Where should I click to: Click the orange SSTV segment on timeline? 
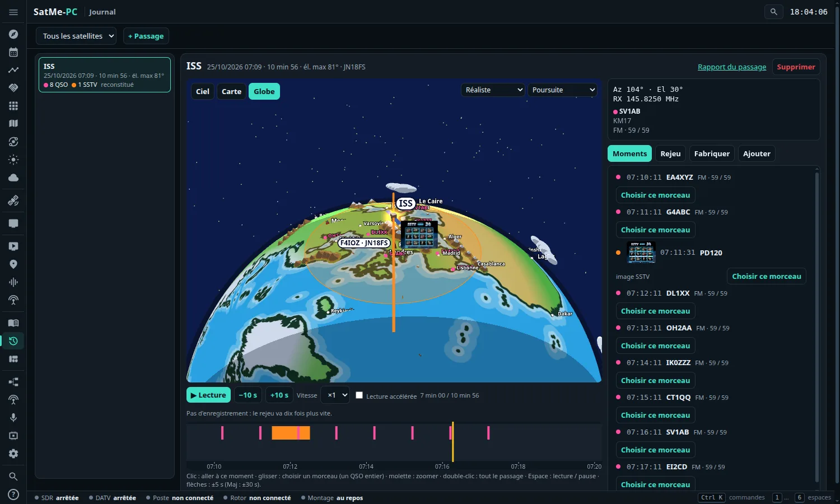click(291, 432)
